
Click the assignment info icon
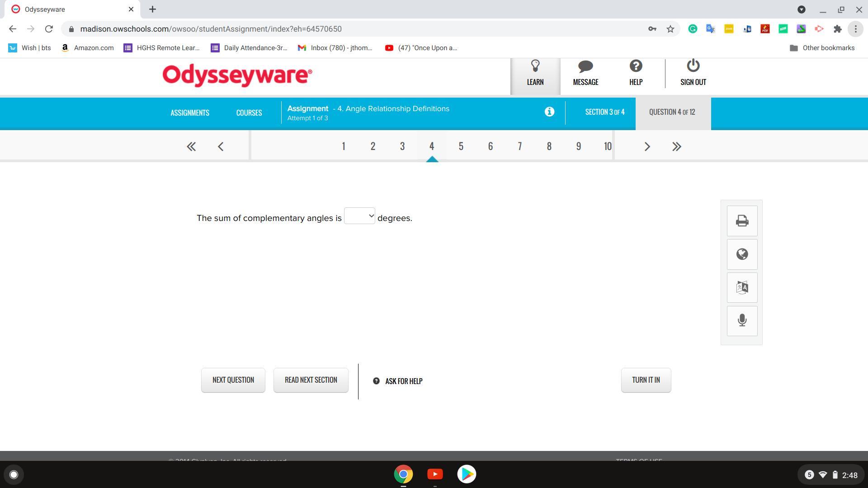tap(549, 112)
